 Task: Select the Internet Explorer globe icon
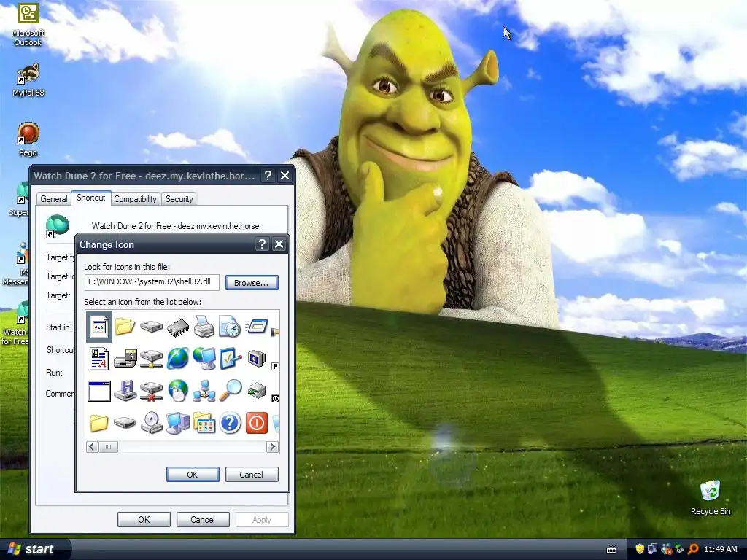coord(178,359)
